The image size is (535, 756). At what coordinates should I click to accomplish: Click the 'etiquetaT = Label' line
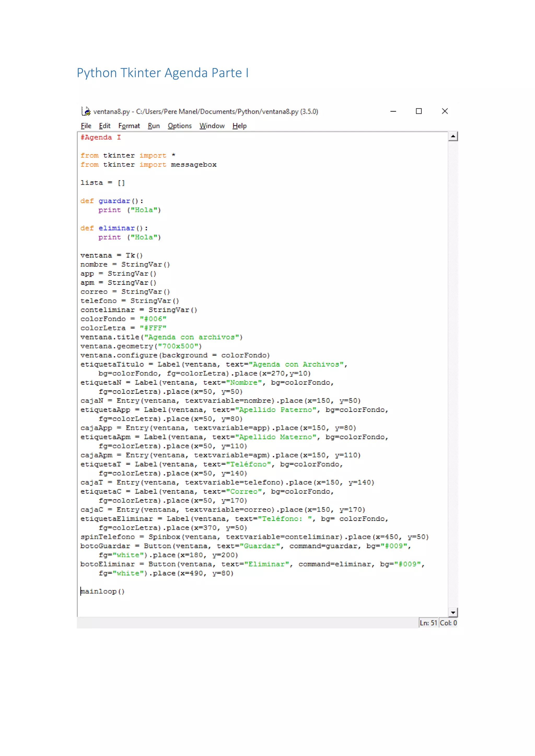pyautogui.click(x=212, y=464)
